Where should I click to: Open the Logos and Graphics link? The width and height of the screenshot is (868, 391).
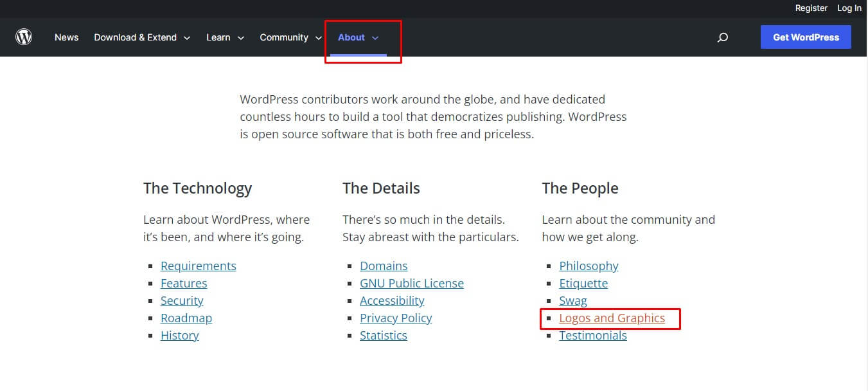pos(612,318)
